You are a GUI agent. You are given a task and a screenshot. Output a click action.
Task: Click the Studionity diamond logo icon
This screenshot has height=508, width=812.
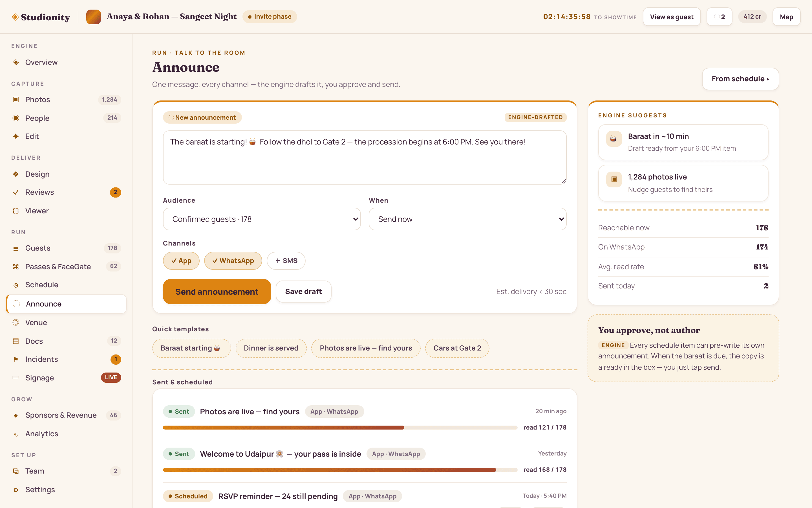15,17
